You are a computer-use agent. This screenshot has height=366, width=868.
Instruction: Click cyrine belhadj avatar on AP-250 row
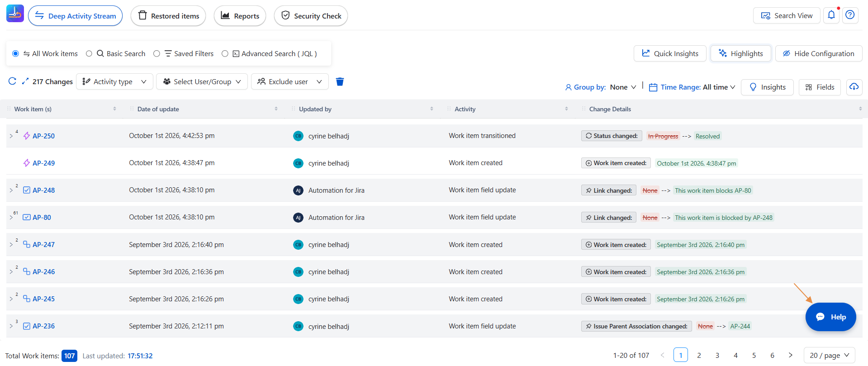[298, 136]
